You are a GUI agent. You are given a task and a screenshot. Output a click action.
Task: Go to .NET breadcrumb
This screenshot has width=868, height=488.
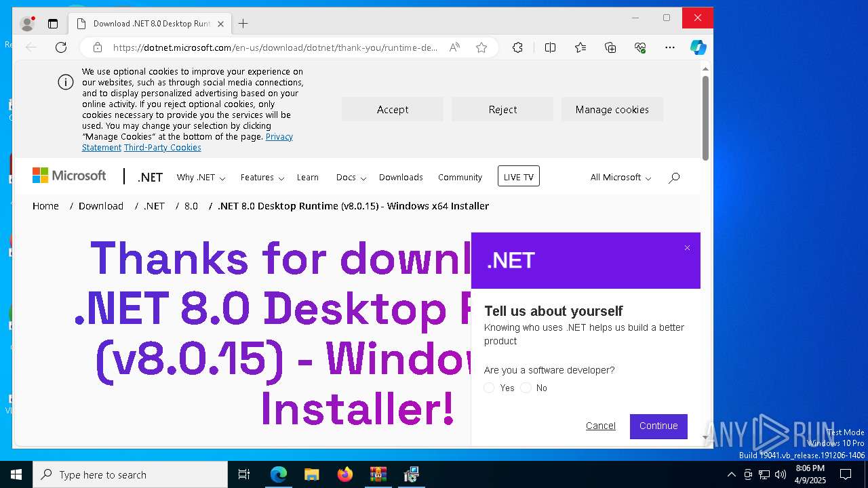click(154, 205)
